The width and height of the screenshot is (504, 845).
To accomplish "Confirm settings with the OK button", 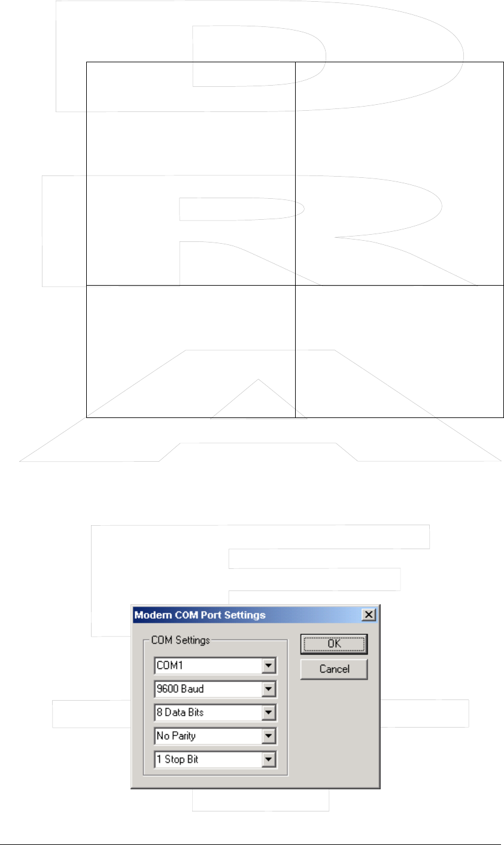I will click(x=334, y=644).
